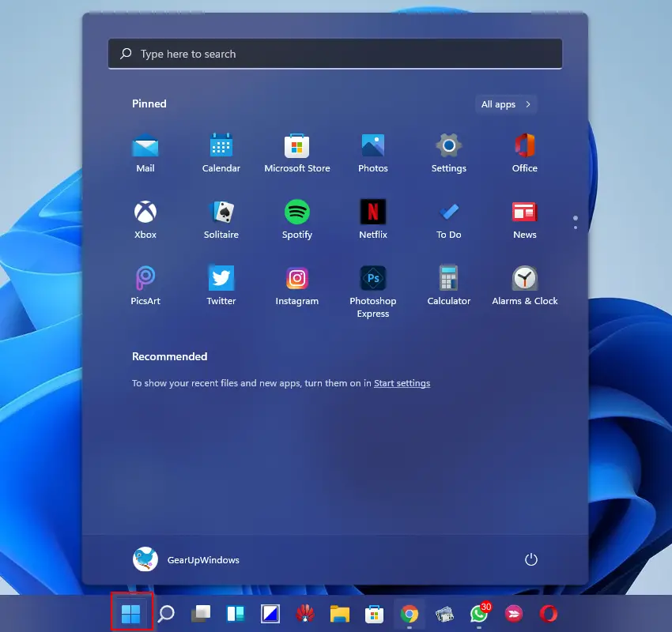This screenshot has height=632, width=672.
Task: Open Spotify
Action: point(297,220)
